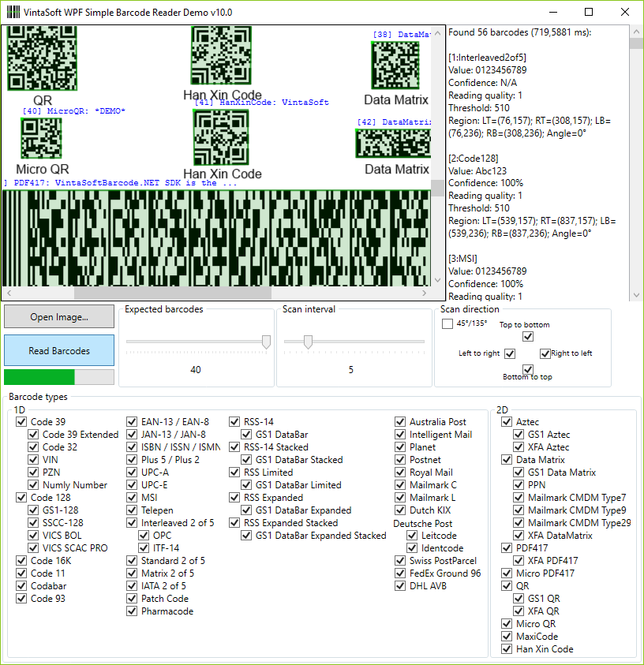Toggle Mailmark CMDM Type7 checkbox
This screenshot has width=644, height=665.
click(519, 497)
